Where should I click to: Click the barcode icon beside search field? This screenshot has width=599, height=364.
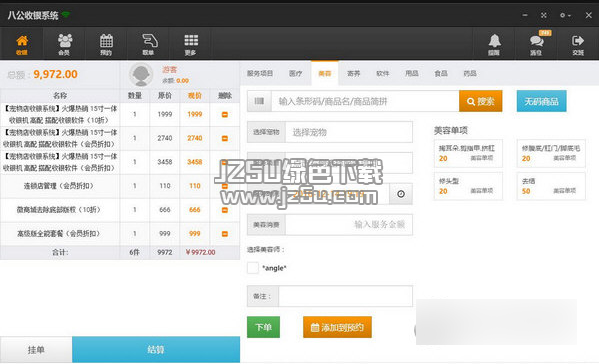tap(259, 101)
